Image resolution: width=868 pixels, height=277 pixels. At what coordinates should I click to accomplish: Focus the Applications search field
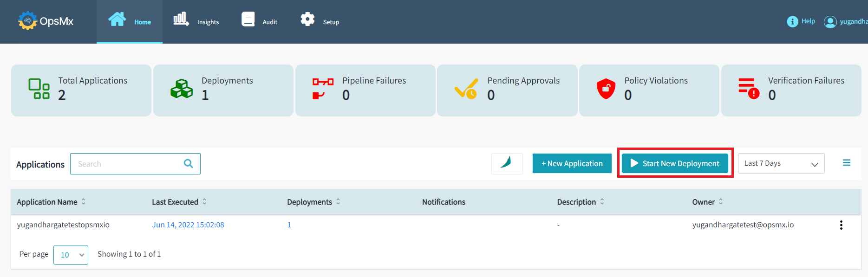[128, 164]
